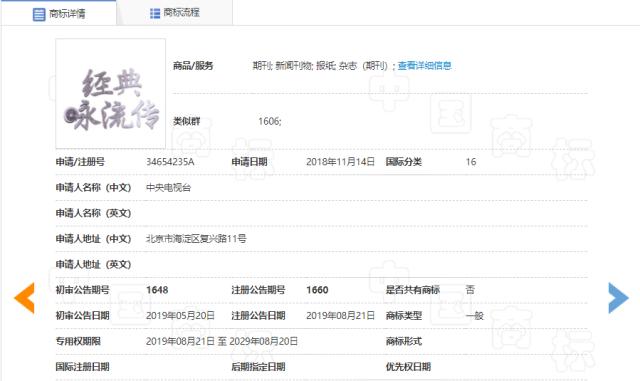Switch to the 商标流程 tab
The width and height of the screenshot is (640, 381).
coord(175,13)
